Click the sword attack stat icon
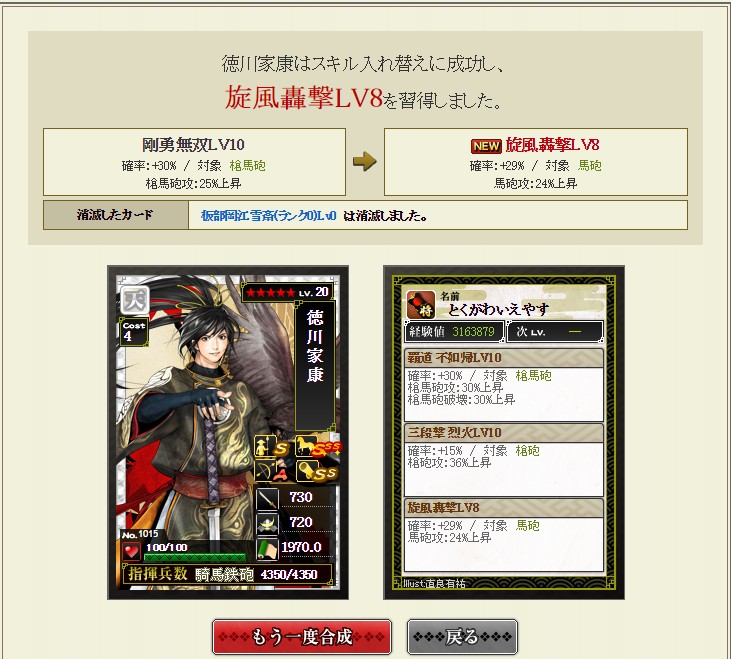The image size is (731, 659). tap(268, 499)
